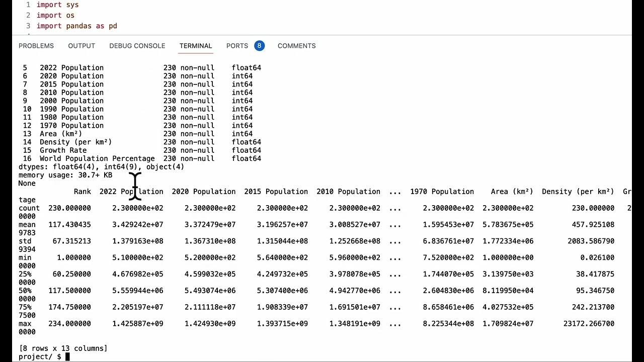
Task: Click the '1990 Population' info row
Action: (137, 109)
